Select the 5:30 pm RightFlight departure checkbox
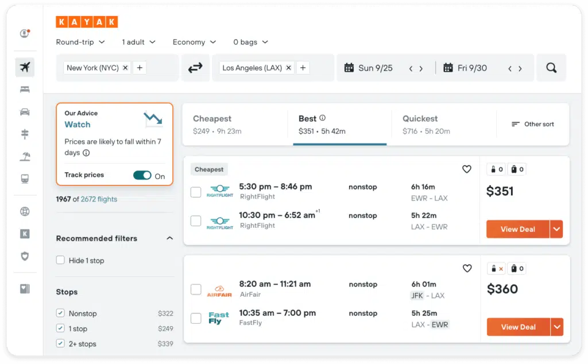This screenshot has width=588, height=364. click(x=196, y=192)
